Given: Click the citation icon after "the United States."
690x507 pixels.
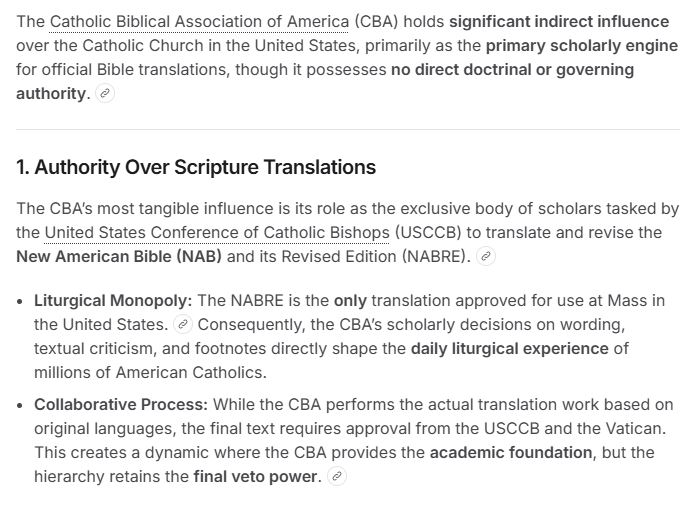Looking at the screenshot, I should click(183, 325).
